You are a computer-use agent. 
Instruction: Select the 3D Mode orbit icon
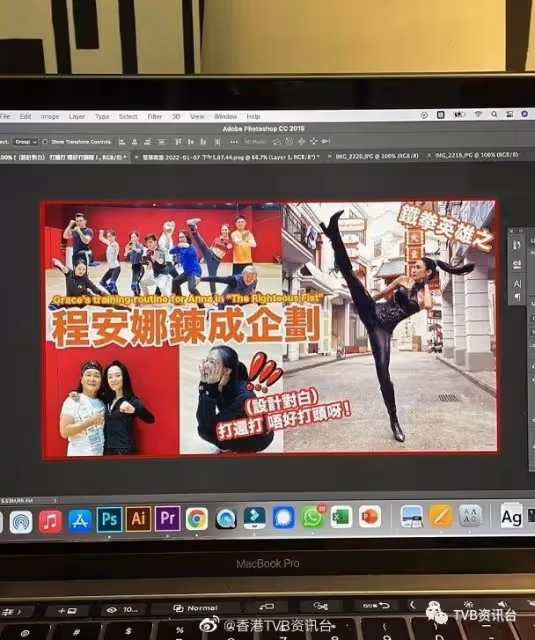pyautogui.click(x=276, y=142)
